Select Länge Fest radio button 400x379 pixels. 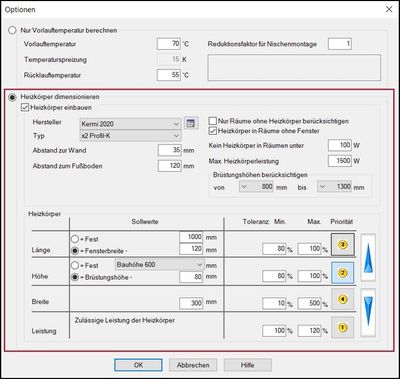[x=75, y=239]
